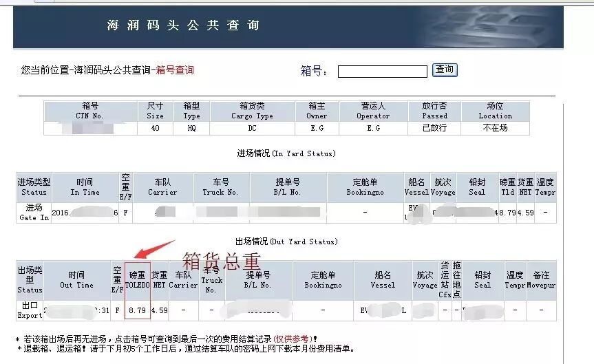594x364 pixels.
Task: Click the 4.59 NET value in Gate In row
Action: (525, 213)
